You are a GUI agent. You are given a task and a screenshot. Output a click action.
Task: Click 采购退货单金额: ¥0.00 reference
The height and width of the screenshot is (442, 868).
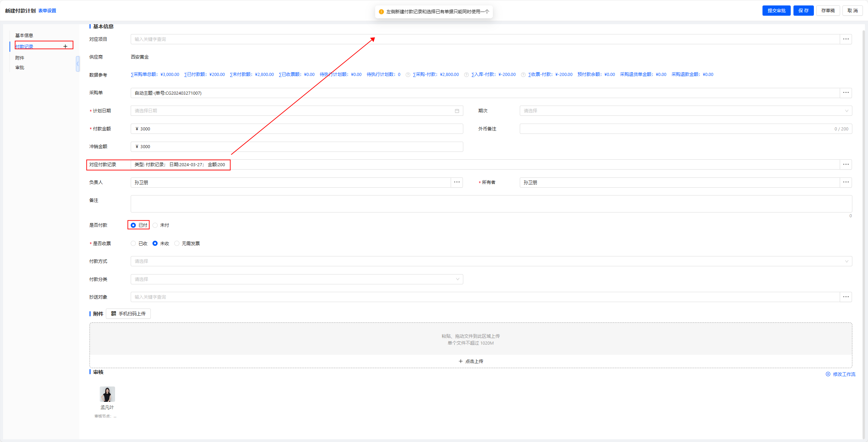pyautogui.click(x=643, y=75)
